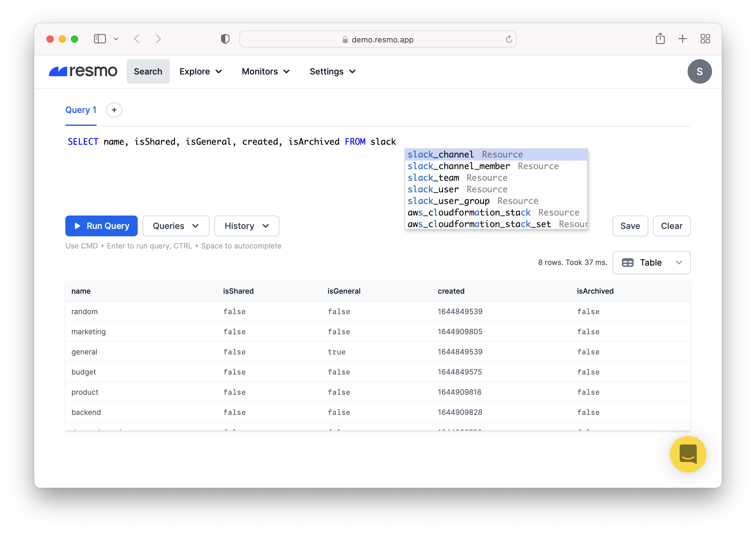The width and height of the screenshot is (756, 533).
Task: Choose slack_user Resource suggestion
Action: click(x=496, y=189)
